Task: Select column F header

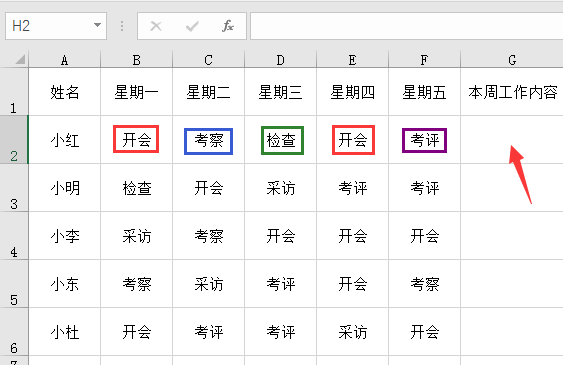Action: click(424, 60)
